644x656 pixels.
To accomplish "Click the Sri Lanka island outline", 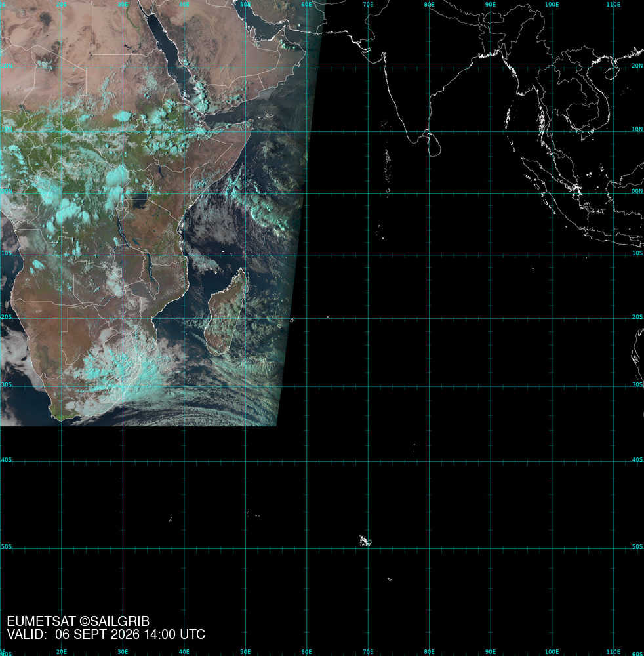I will [434, 144].
